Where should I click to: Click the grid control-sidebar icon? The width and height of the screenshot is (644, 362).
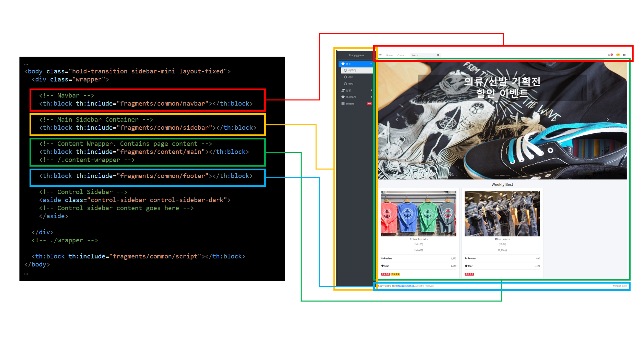tap(624, 55)
